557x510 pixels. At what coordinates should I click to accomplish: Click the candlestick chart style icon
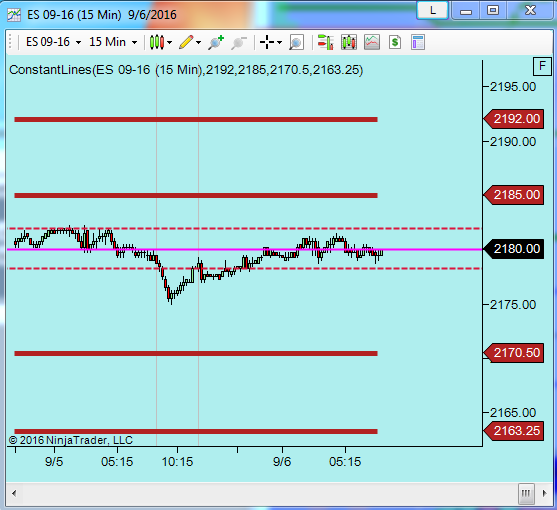tap(157, 42)
